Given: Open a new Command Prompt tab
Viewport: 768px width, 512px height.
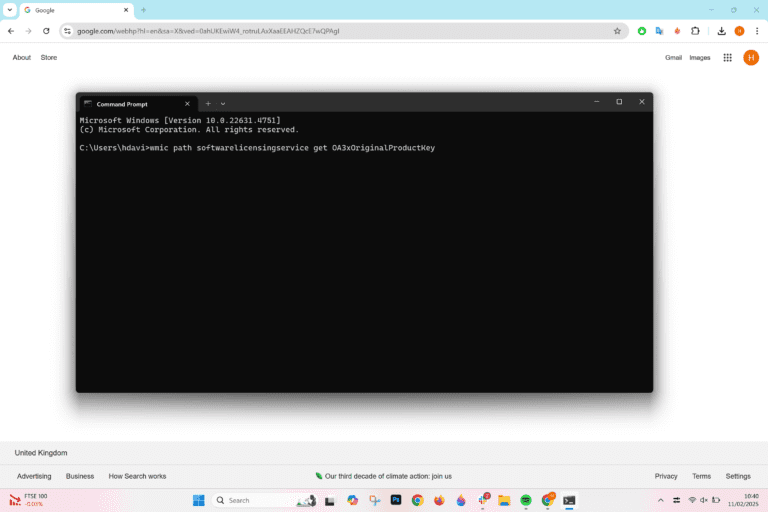Looking at the screenshot, I should tap(208, 104).
